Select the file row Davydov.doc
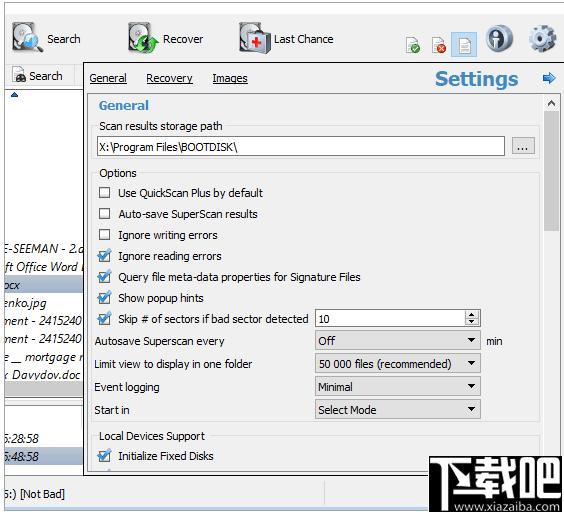564x512 pixels. (44, 375)
